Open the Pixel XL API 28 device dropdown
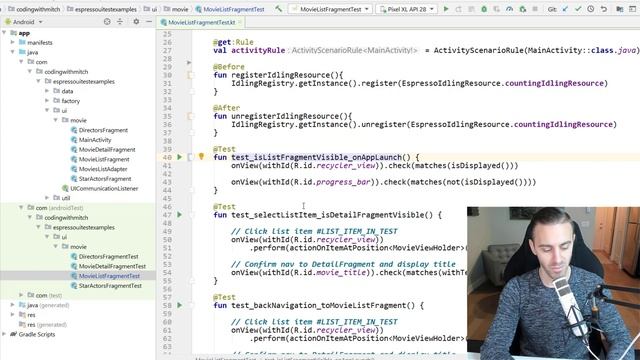Screen dimensions: 640x360 [x=407, y=9]
